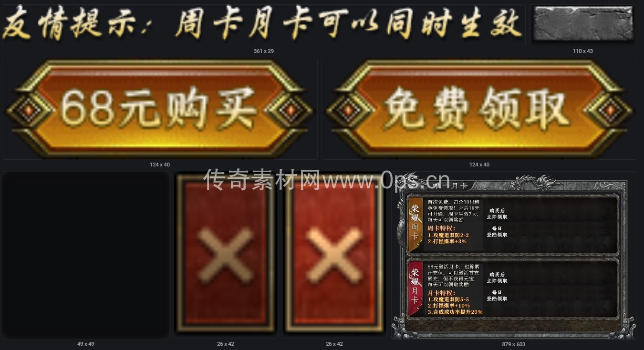Click 每日登陆领取 label in the monthly card row
The width and height of the screenshot is (644, 350).
pos(497,295)
